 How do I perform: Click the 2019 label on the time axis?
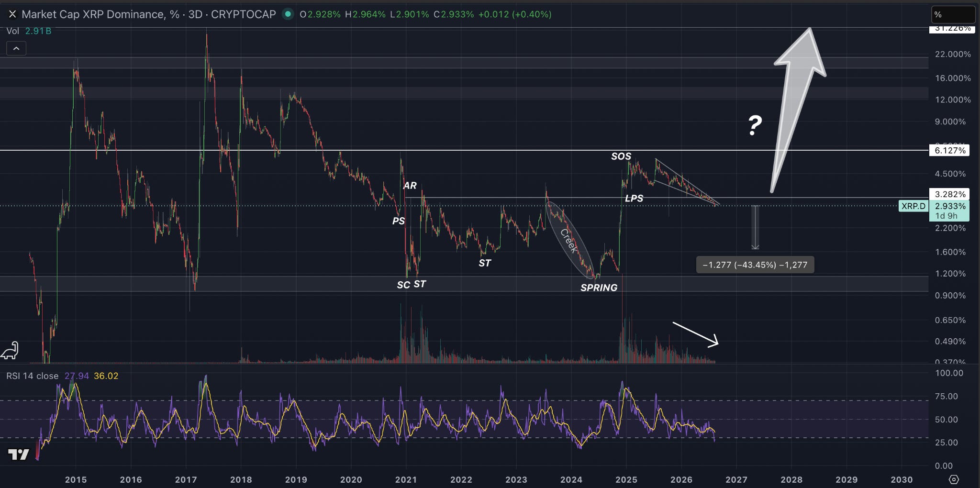pyautogui.click(x=296, y=480)
